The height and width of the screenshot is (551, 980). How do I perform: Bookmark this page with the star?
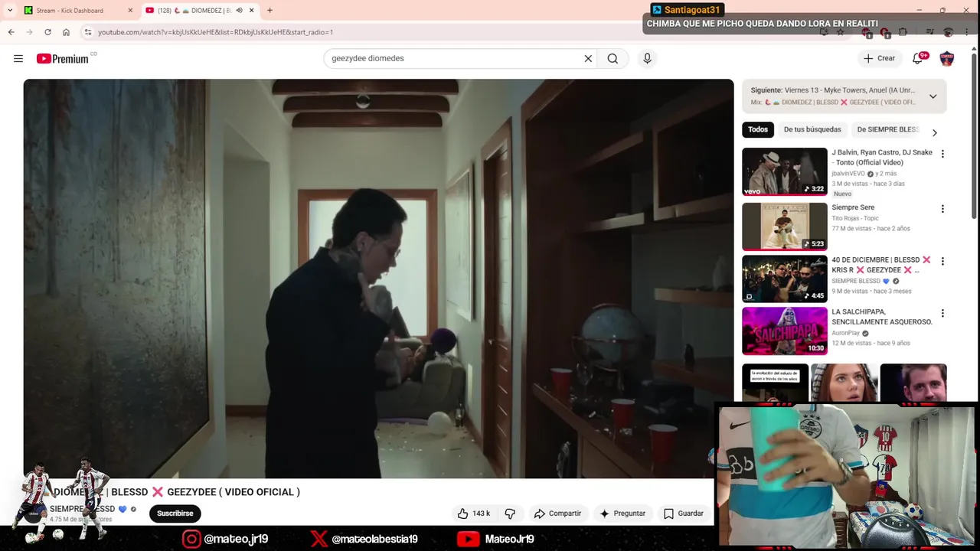coord(840,32)
